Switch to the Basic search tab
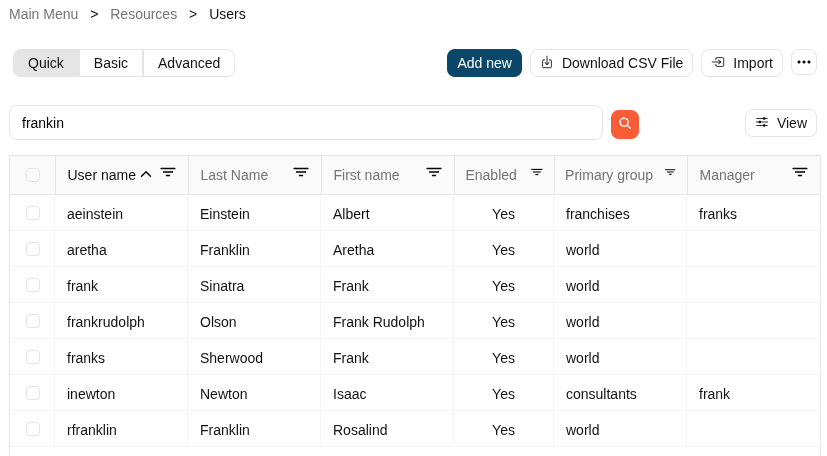The image size is (827, 456). (x=111, y=63)
